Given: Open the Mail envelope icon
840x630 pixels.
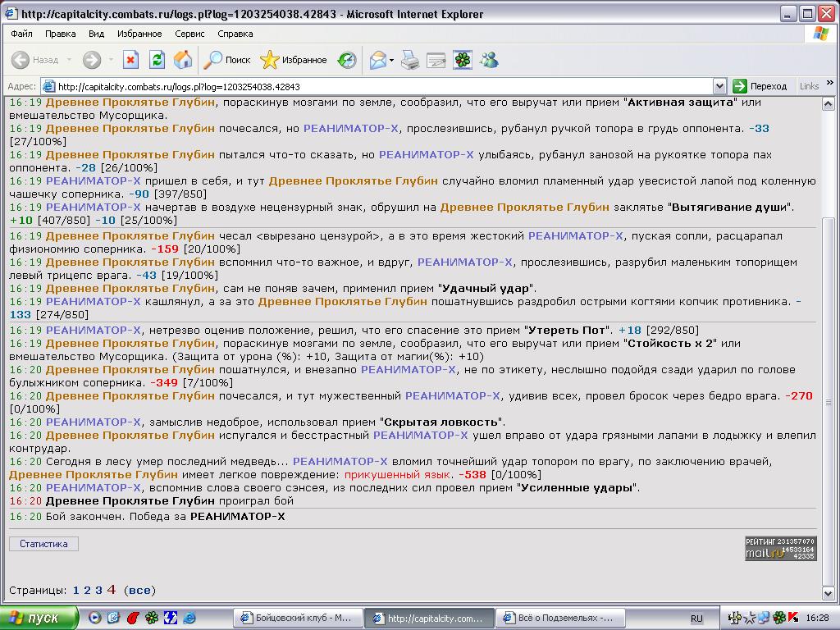Looking at the screenshot, I should pos(378,60).
